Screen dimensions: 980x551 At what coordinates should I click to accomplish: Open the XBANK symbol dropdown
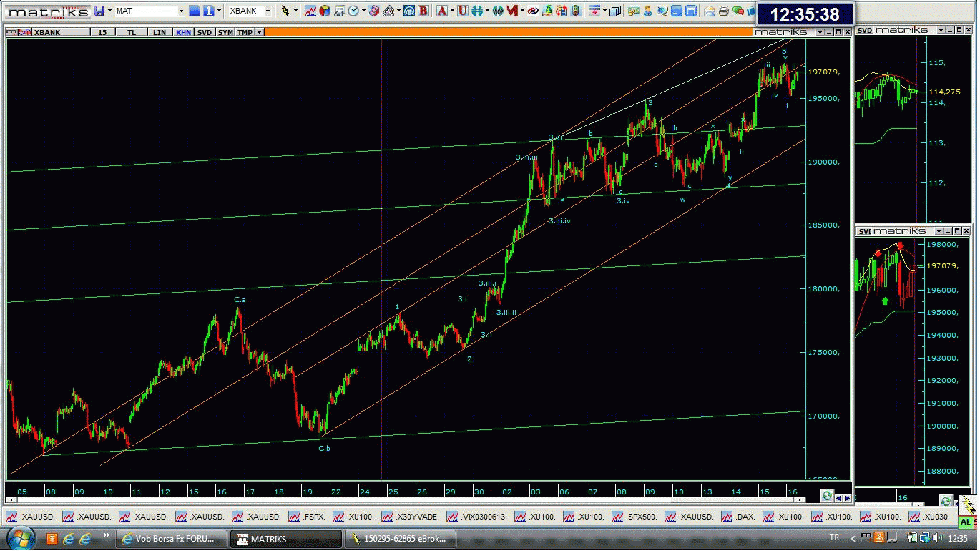268,11
